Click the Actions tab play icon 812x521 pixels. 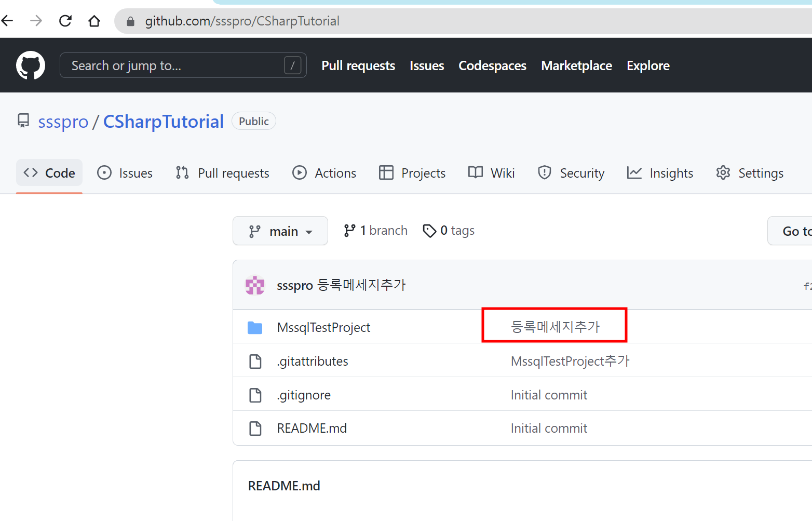click(300, 172)
